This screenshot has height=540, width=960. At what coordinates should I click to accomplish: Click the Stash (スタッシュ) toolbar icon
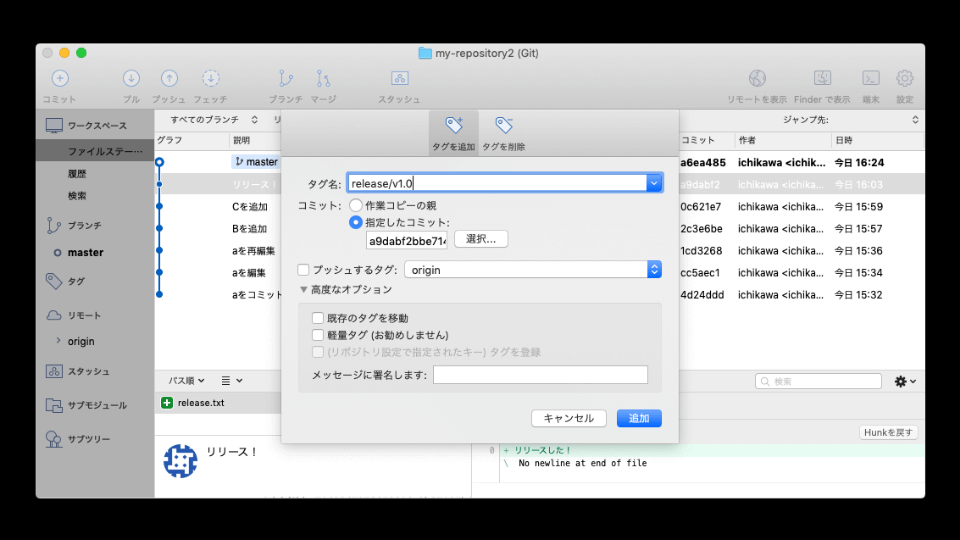pos(400,78)
